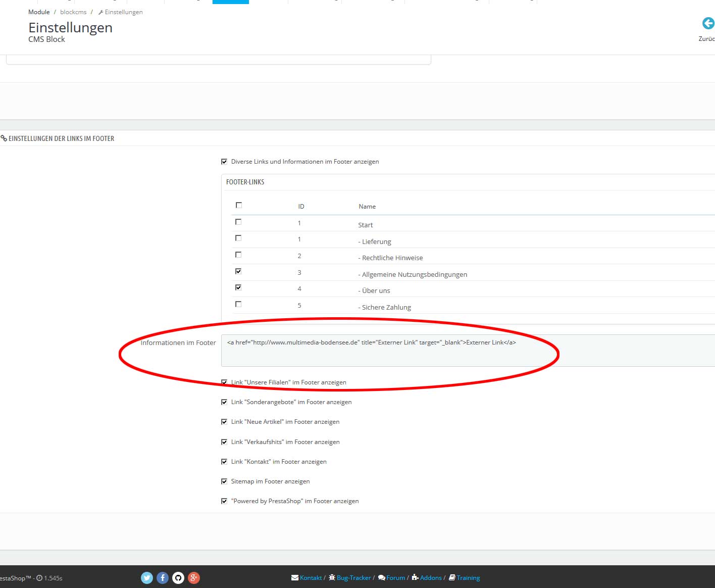
Task: Click the speech bubbles icon beside Forum
Action: click(x=382, y=578)
